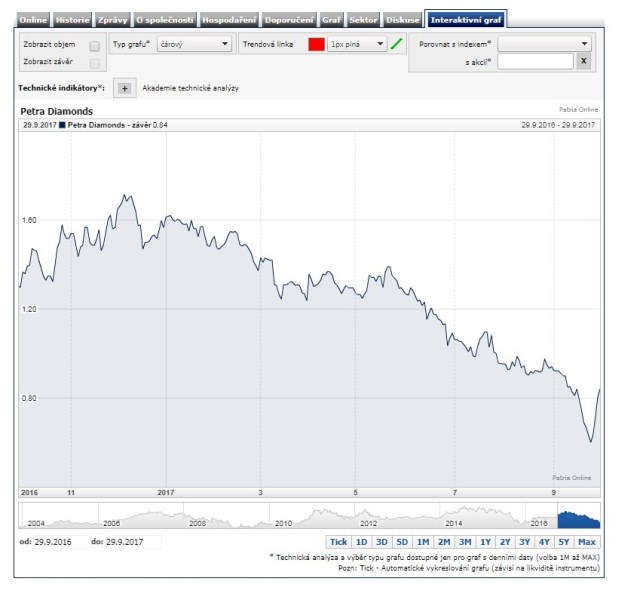Open the trend line thickness dropdown
The image size is (643, 600).
[357, 44]
